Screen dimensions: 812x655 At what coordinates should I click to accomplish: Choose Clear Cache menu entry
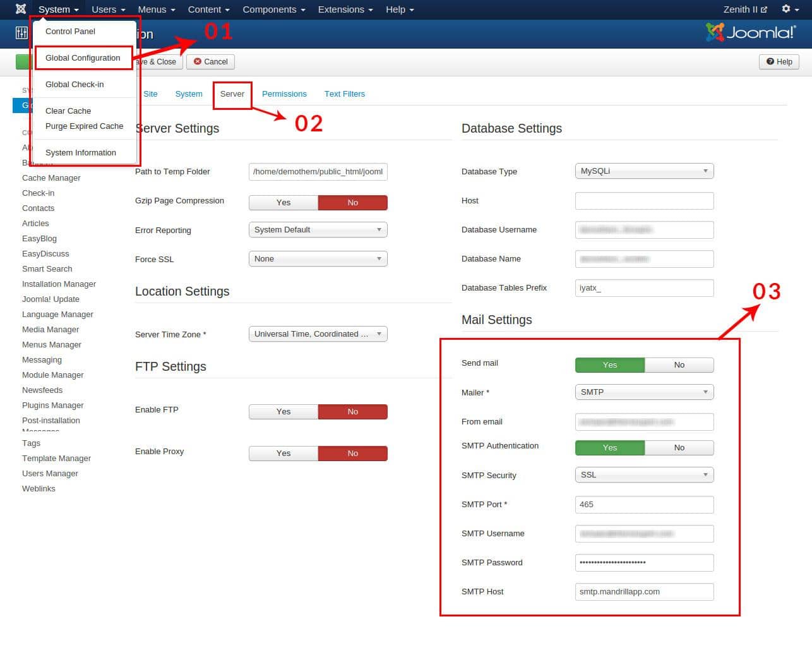pyautogui.click(x=68, y=111)
